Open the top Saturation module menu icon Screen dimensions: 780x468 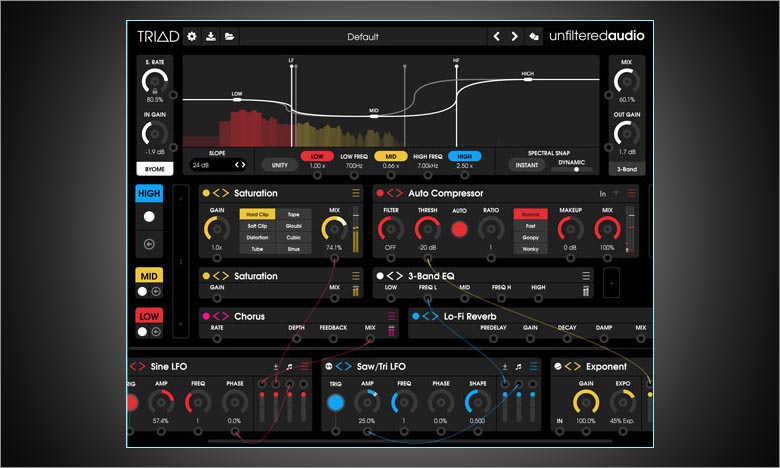356,193
